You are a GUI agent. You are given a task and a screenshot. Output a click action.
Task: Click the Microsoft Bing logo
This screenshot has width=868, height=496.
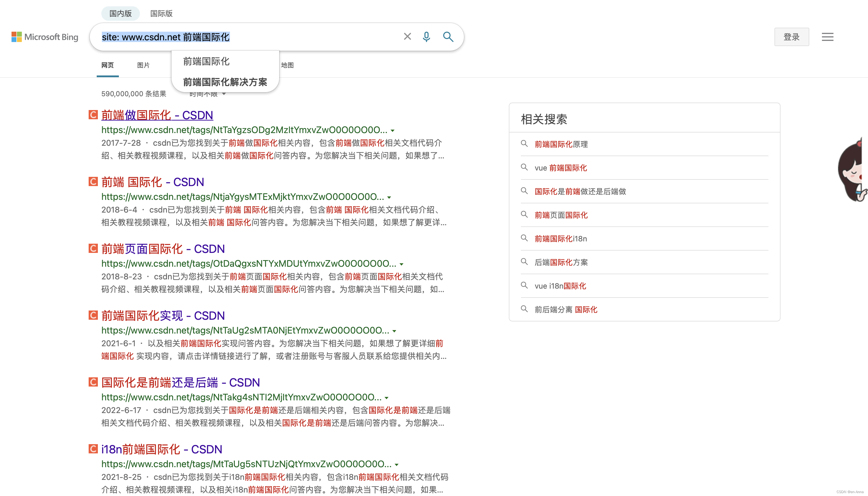pyautogui.click(x=45, y=37)
